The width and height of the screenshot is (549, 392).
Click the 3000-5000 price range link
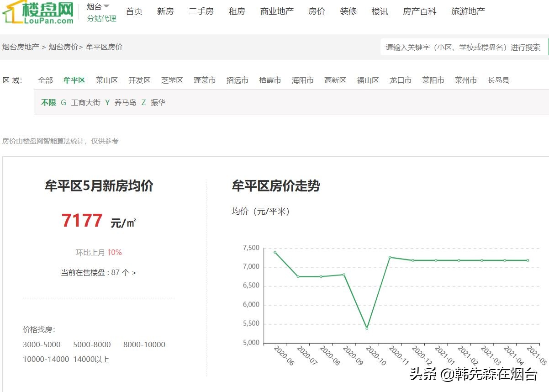[42, 344]
